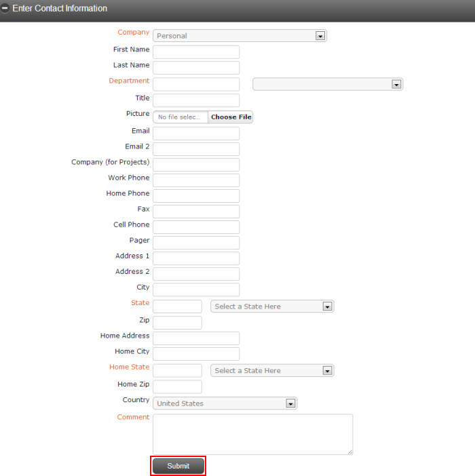Click the Address 2 input field
The image size is (475, 476).
(196, 274)
